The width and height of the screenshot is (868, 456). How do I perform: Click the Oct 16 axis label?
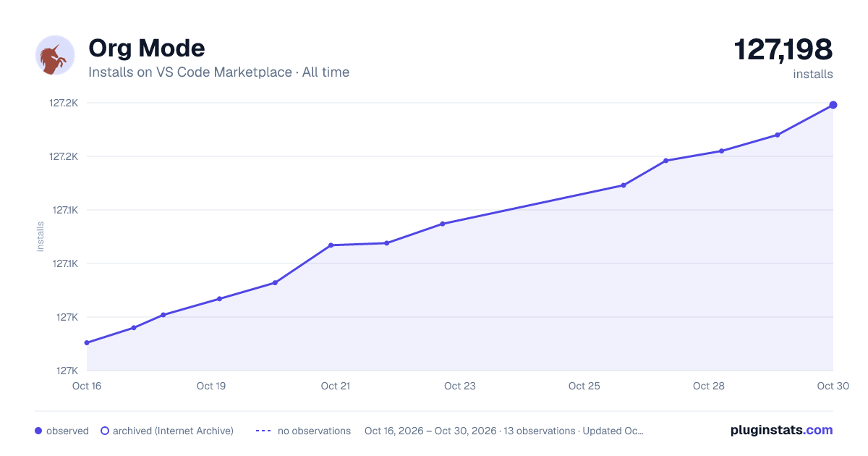[87, 386]
